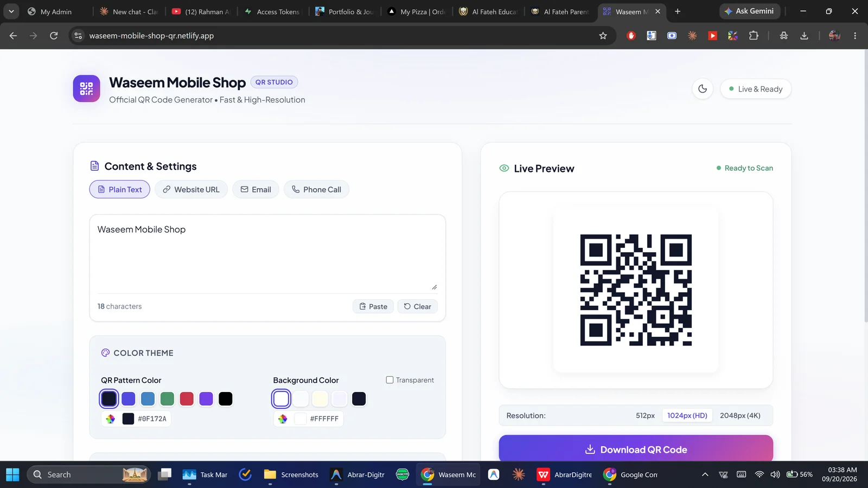Image resolution: width=868 pixels, height=488 pixels.
Task: Choose the red QR pattern color swatch
Action: point(187,399)
